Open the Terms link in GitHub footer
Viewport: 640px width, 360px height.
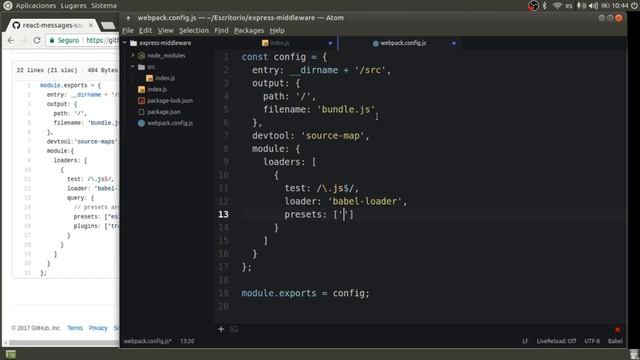tap(75, 328)
